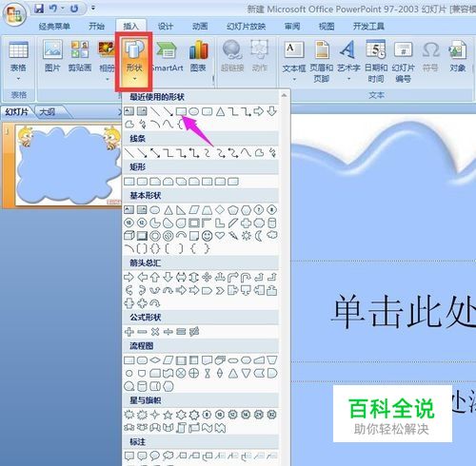Save using the Quick Access floppy icon
The width and height of the screenshot is (476, 466).
(39, 9)
